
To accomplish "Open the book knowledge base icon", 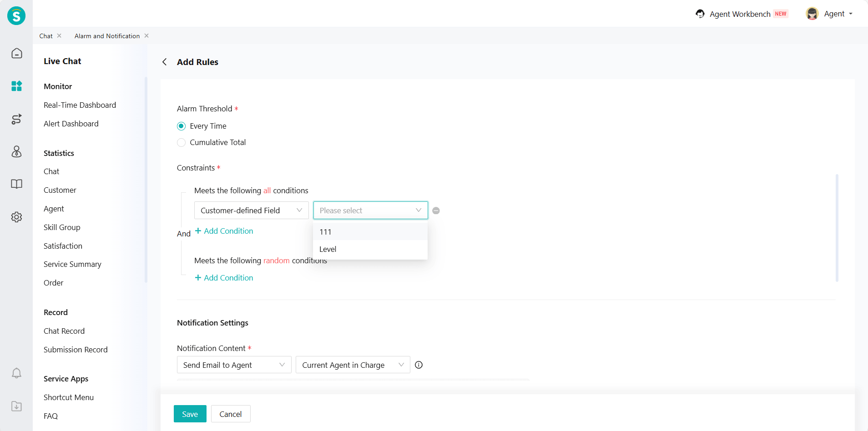I will click(16, 184).
